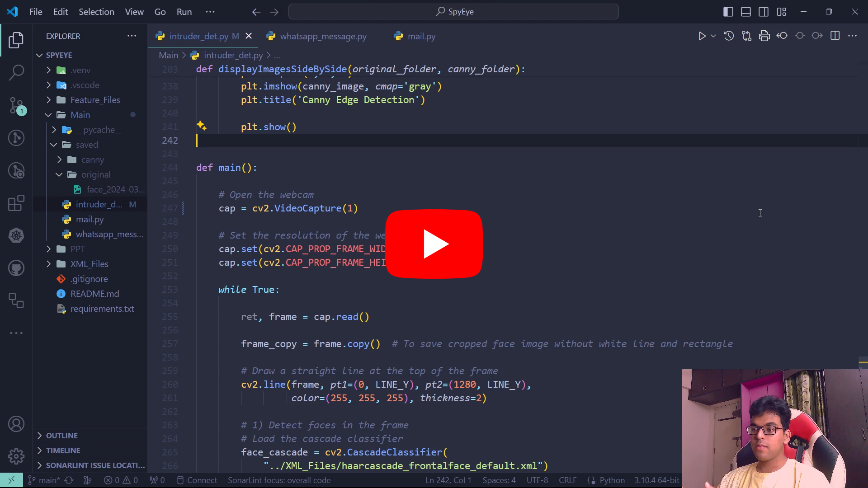Image resolution: width=868 pixels, height=488 pixels.
Task: Click the Split Editor Right icon
Action: click(x=835, y=36)
